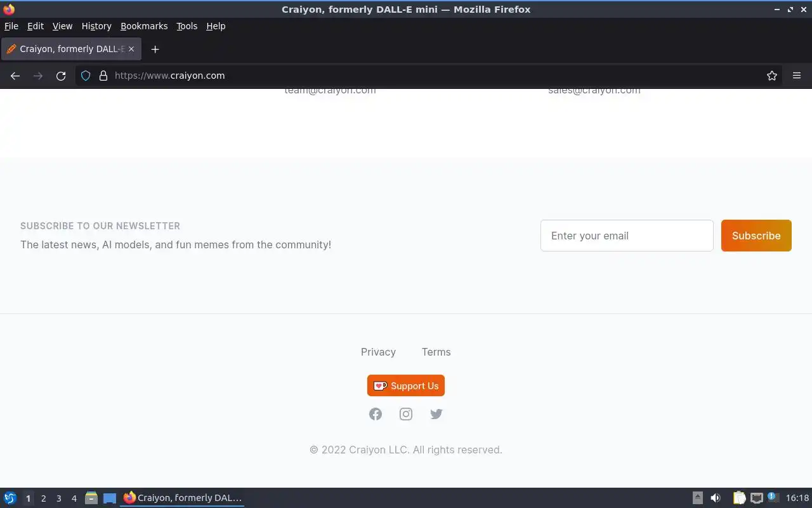This screenshot has width=812, height=508.
Task: Click the notification alert tray icon
Action: 773,497
